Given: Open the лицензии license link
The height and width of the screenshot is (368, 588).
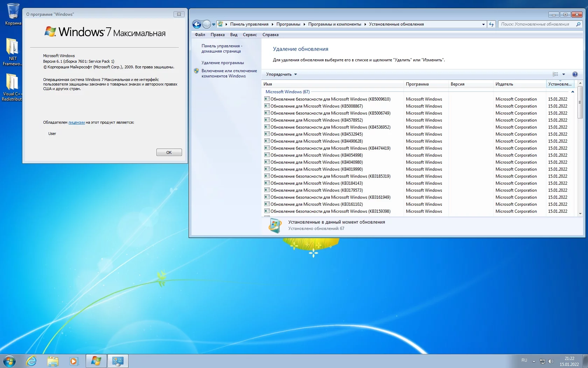Looking at the screenshot, I should click(x=76, y=122).
